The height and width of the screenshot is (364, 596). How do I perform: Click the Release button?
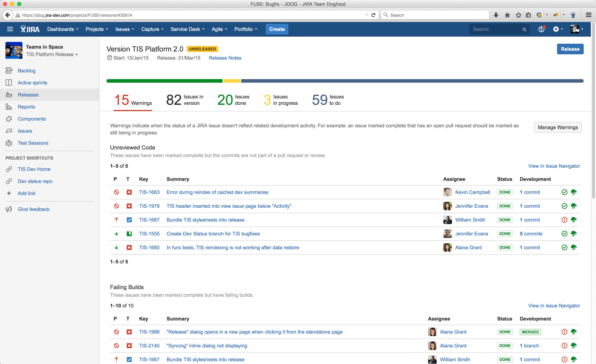point(570,49)
